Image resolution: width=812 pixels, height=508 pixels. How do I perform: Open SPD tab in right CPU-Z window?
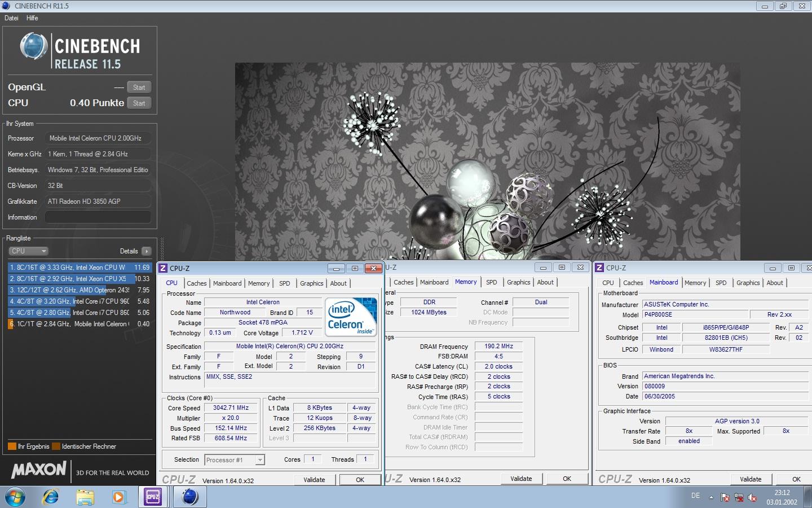click(721, 283)
